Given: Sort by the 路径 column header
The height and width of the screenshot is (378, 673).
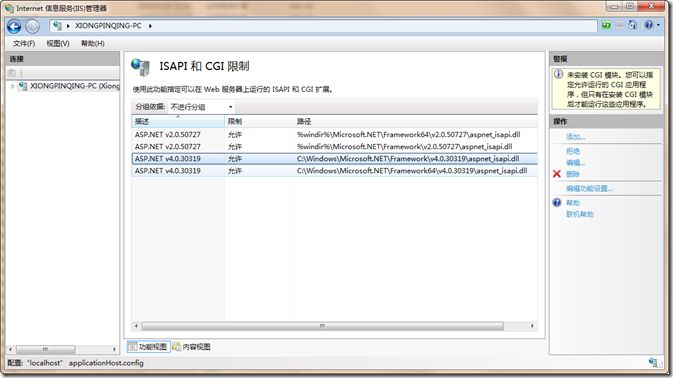Looking at the screenshot, I should pos(415,121).
